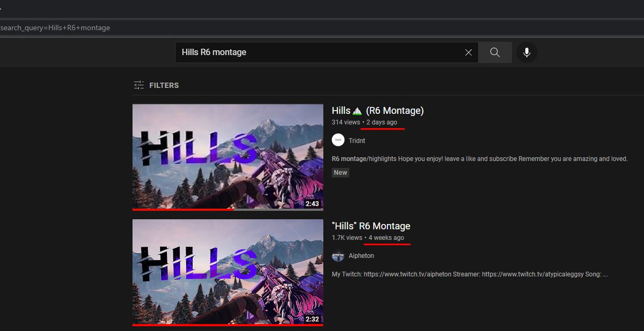
Task: Open '"Hills" R6 Montage' video title
Action: tap(371, 226)
